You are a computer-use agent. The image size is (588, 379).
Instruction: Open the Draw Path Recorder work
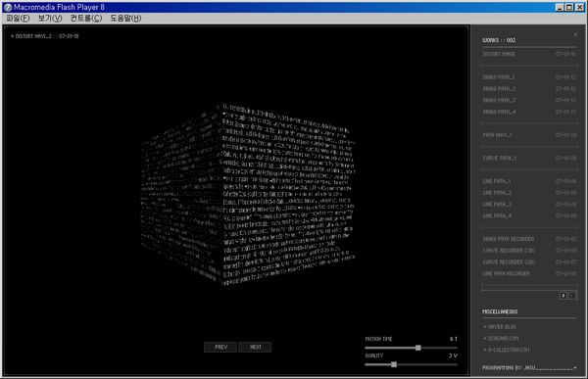point(529,239)
